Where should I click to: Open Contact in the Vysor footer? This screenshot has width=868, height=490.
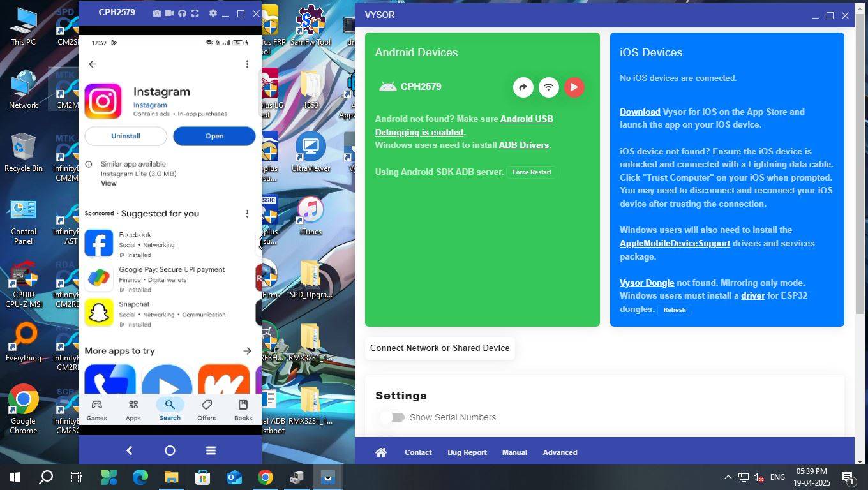click(x=418, y=452)
